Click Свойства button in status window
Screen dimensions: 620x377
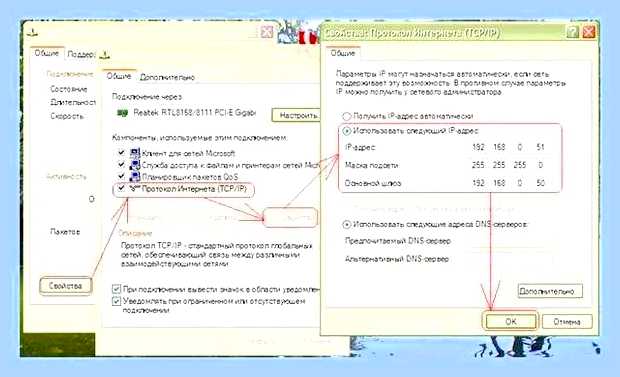point(66,286)
